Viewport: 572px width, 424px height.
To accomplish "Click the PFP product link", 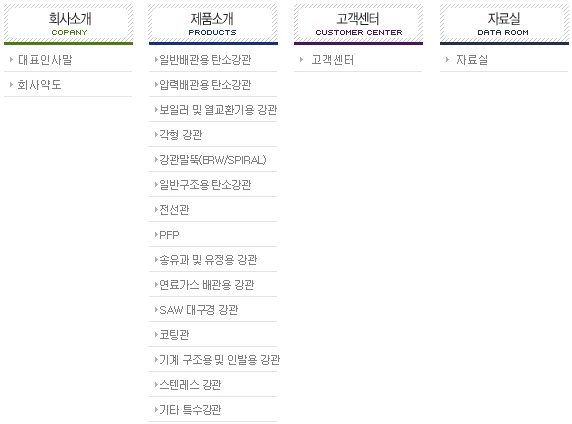I will click(x=169, y=235).
